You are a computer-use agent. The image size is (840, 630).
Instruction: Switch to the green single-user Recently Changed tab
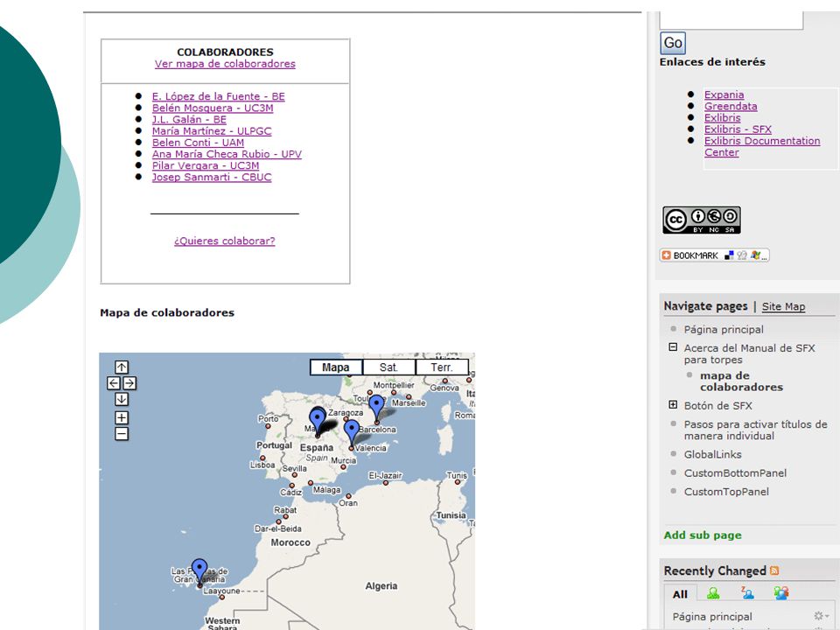point(713,593)
